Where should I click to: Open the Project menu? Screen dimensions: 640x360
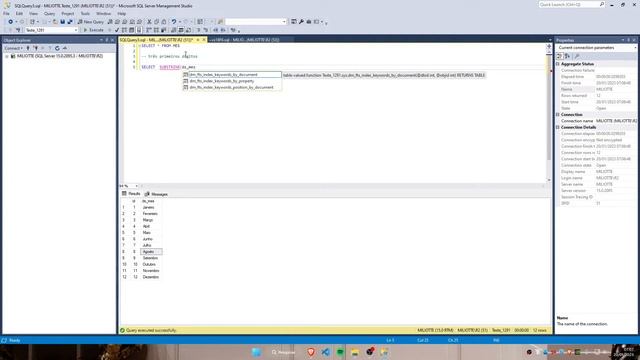(x=68, y=13)
